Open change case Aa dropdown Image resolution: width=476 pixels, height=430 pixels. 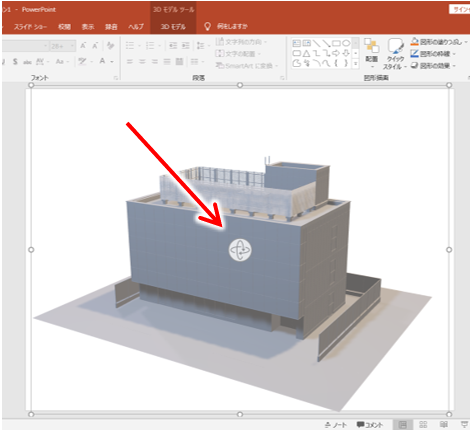(x=62, y=62)
